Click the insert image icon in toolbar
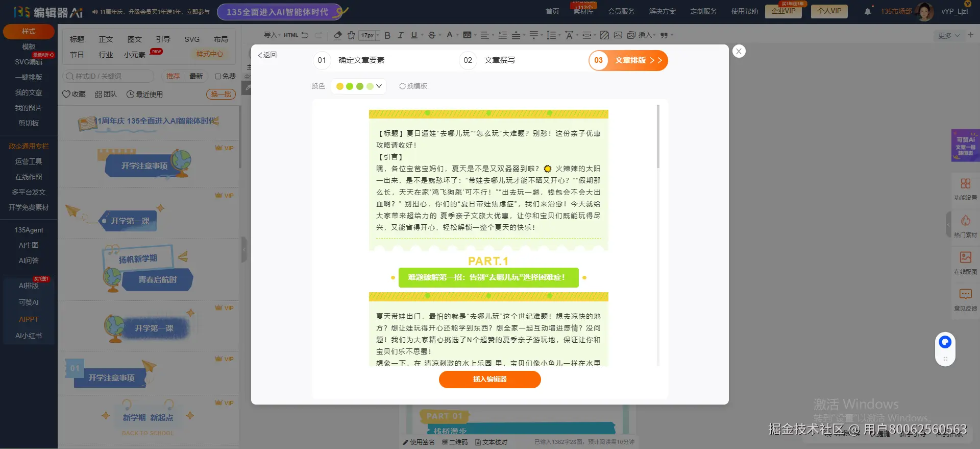This screenshot has height=449, width=980. point(618,35)
